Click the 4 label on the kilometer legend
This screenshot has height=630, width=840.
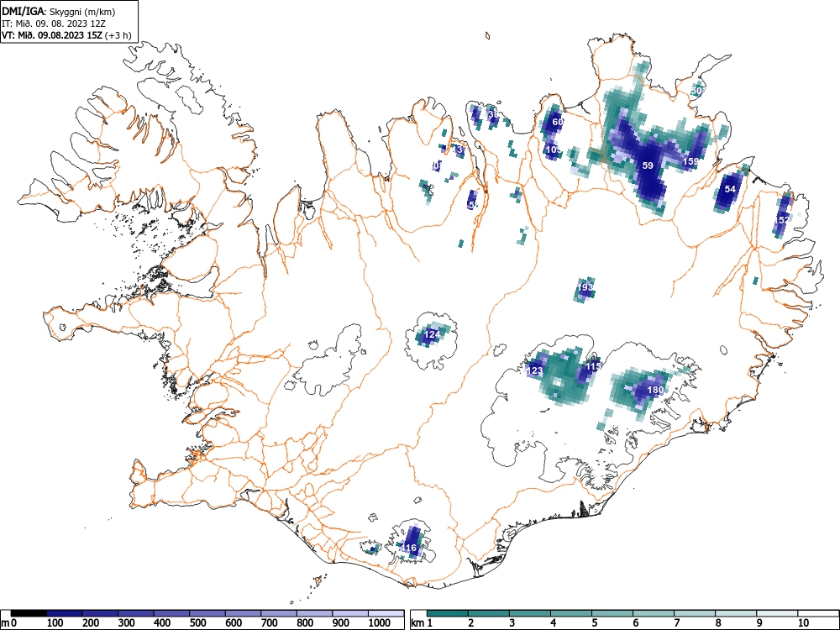(554, 623)
